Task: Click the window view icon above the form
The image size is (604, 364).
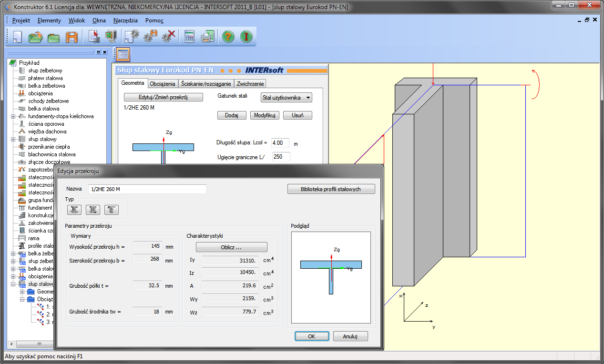Action: pos(123,55)
